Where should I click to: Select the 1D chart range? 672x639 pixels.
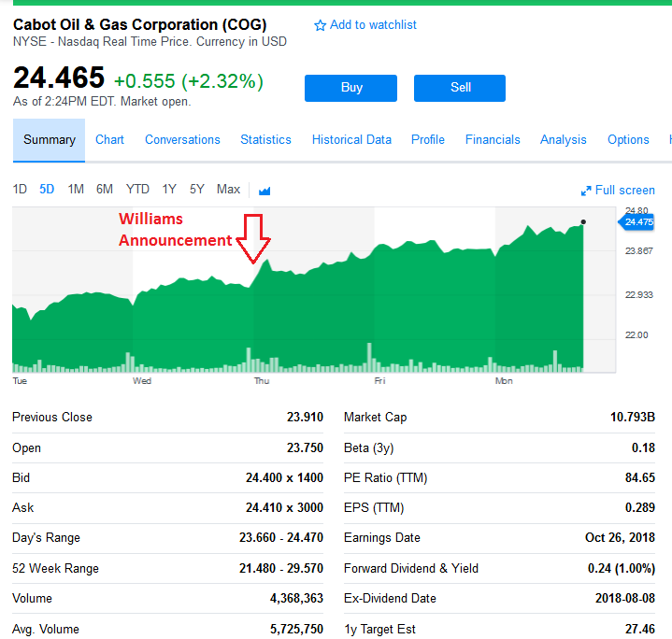coord(20,189)
